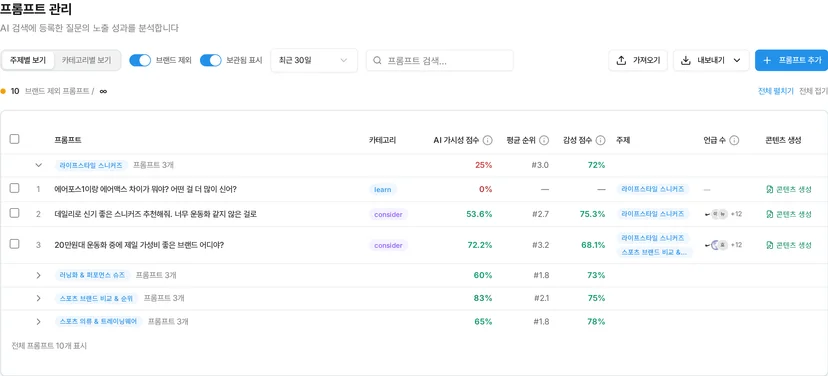
Task: Click info icon next to 평균 순위
Action: tap(544, 140)
